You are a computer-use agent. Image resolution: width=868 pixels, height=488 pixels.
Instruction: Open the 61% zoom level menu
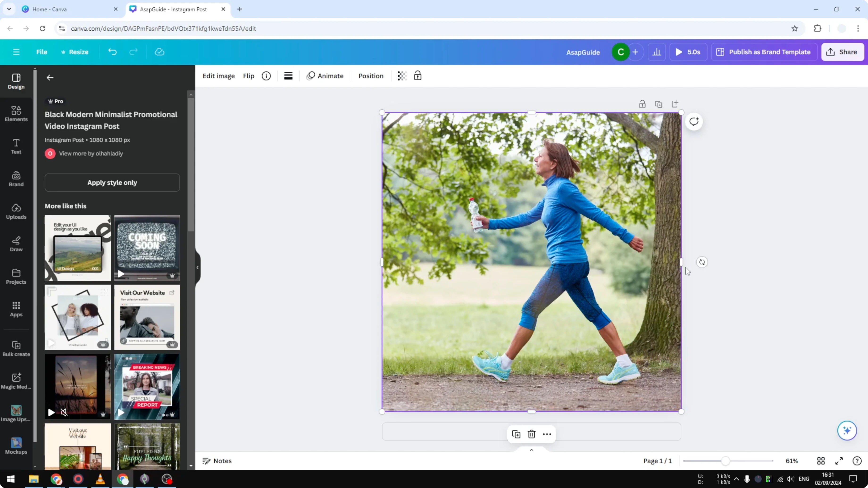(x=792, y=461)
